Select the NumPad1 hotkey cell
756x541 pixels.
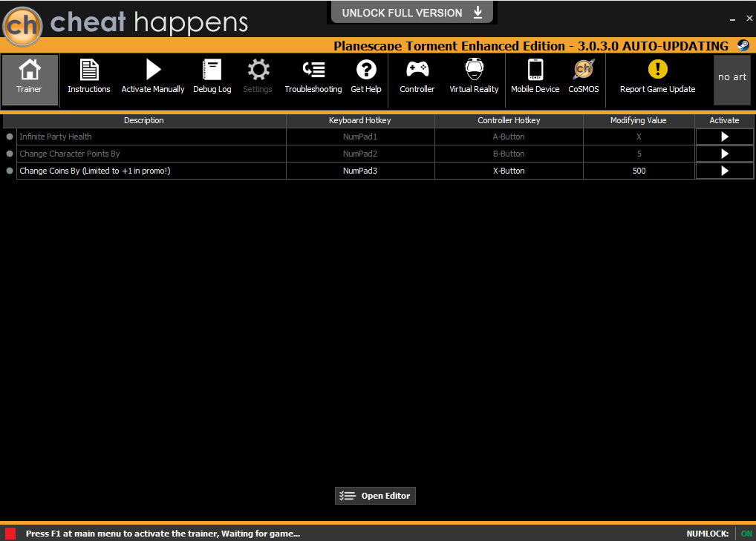[360, 137]
